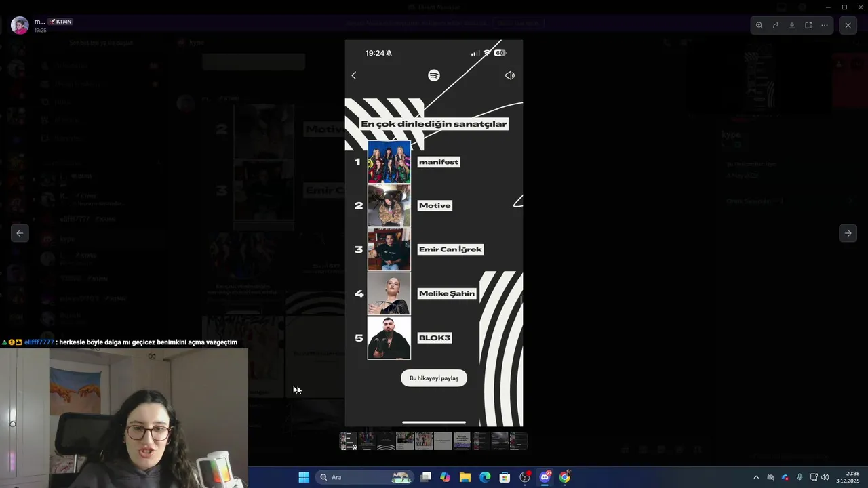Click the Motive artist photo
Screen dimensions: 868x488
tap(389, 205)
